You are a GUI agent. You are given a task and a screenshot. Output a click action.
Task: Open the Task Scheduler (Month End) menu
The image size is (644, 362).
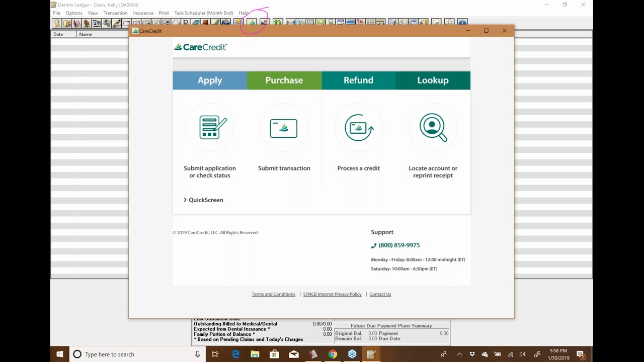[203, 13]
